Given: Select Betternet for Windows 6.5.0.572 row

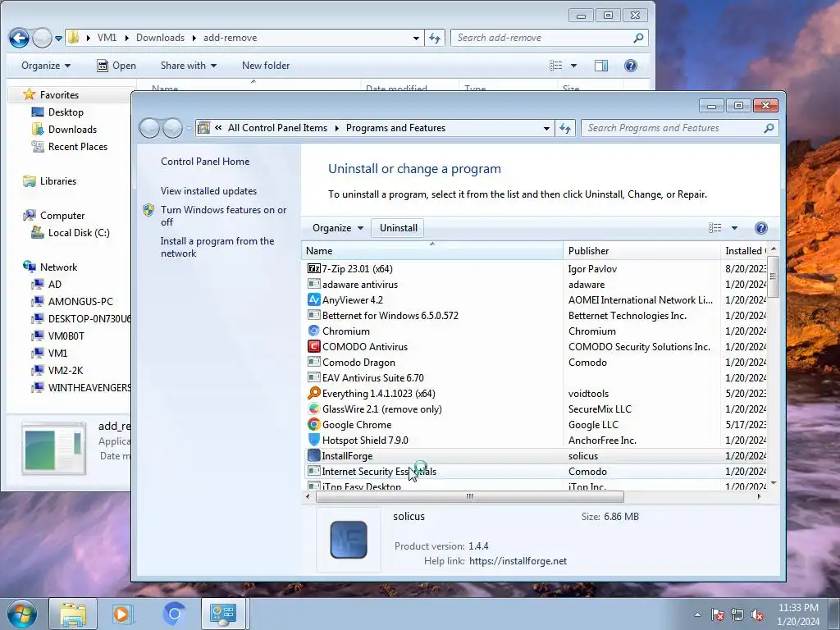Looking at the screenshot, I should click(x=536, y=316).
